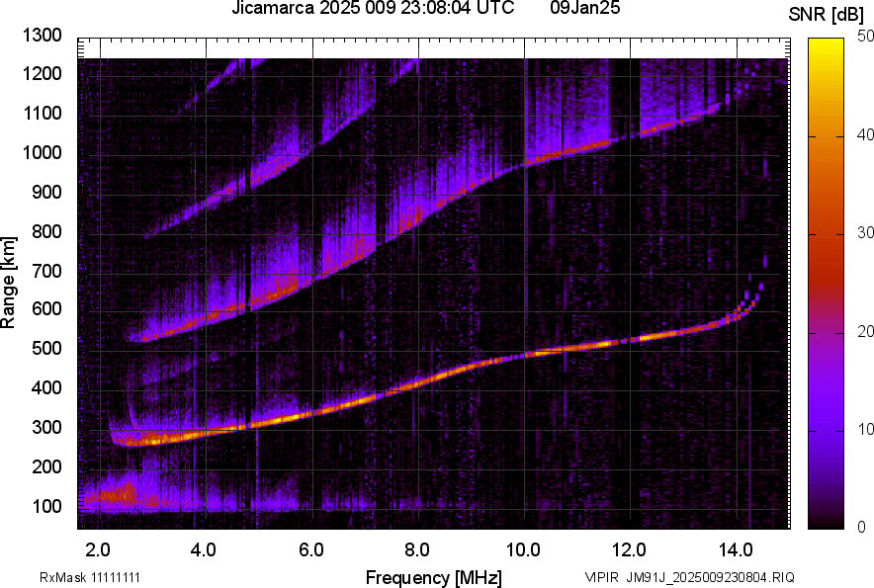This screenshot has width=874, height=588.
Task: Click the 'Range [km]' axis label
Action: (8, 282)
